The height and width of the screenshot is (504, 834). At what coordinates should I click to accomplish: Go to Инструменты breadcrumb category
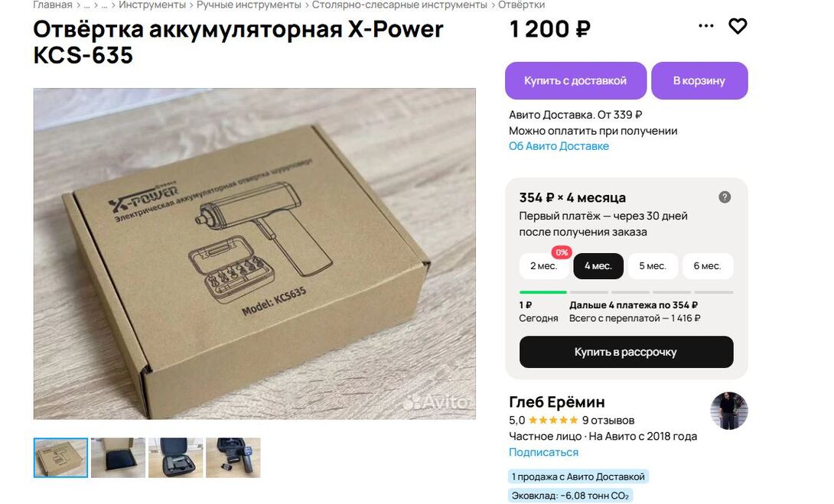[x=152, y=5]
